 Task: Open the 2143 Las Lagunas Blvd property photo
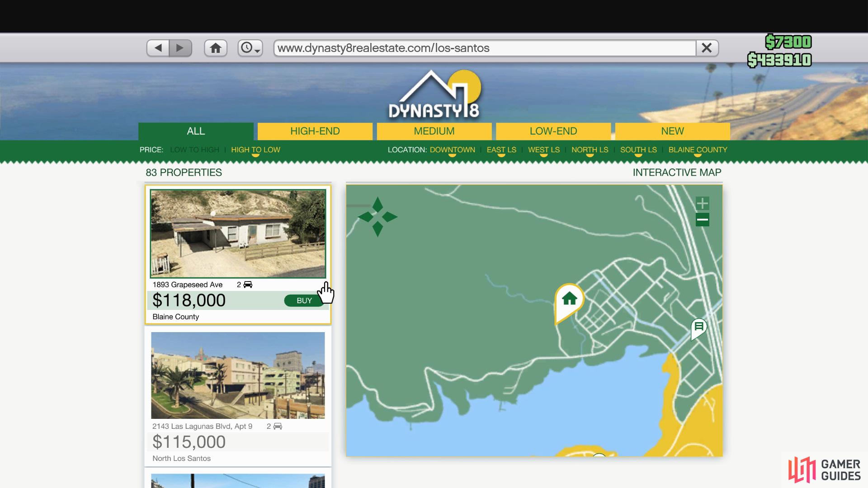[238, 375]
